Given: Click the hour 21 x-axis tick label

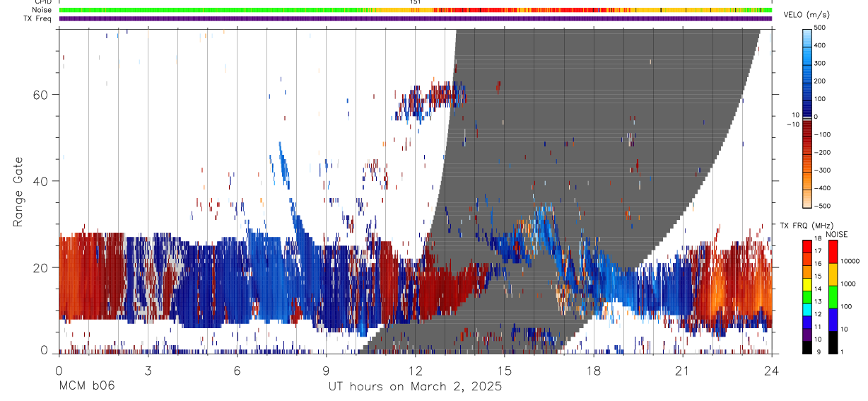Looking at the screenshot, I should (x=682, y=370).
